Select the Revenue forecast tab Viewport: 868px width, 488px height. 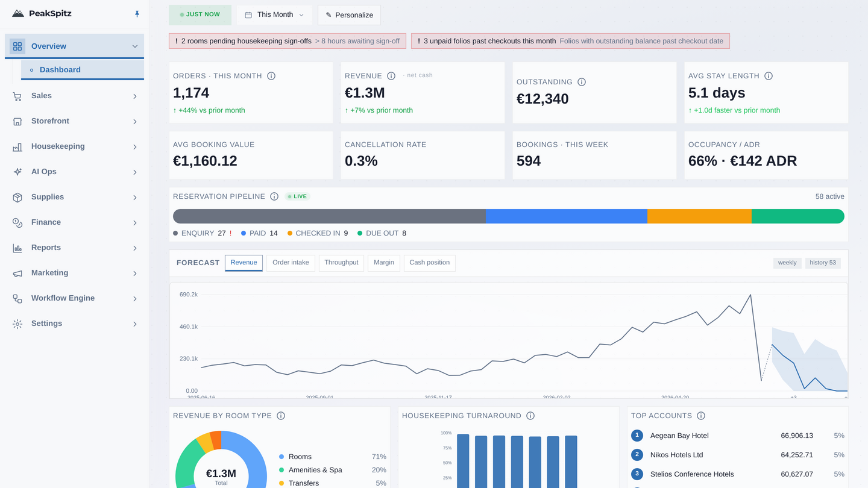tap(244, 263)
